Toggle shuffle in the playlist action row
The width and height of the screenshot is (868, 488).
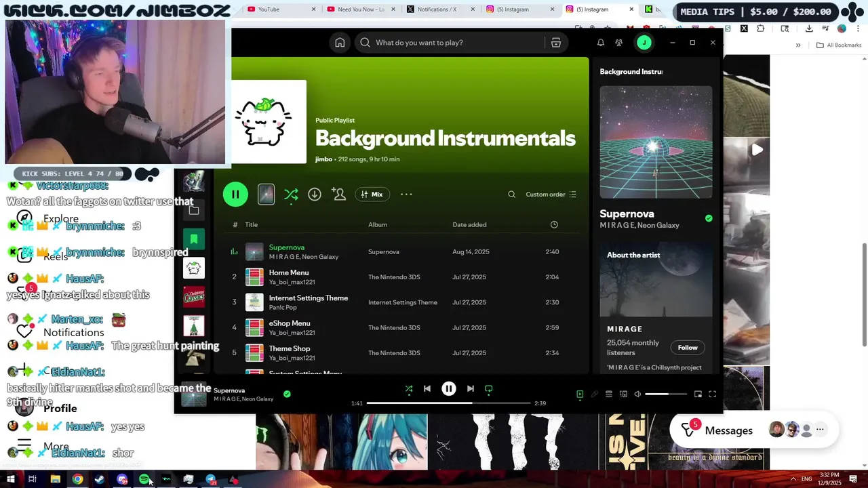click(x=291, y=195)
